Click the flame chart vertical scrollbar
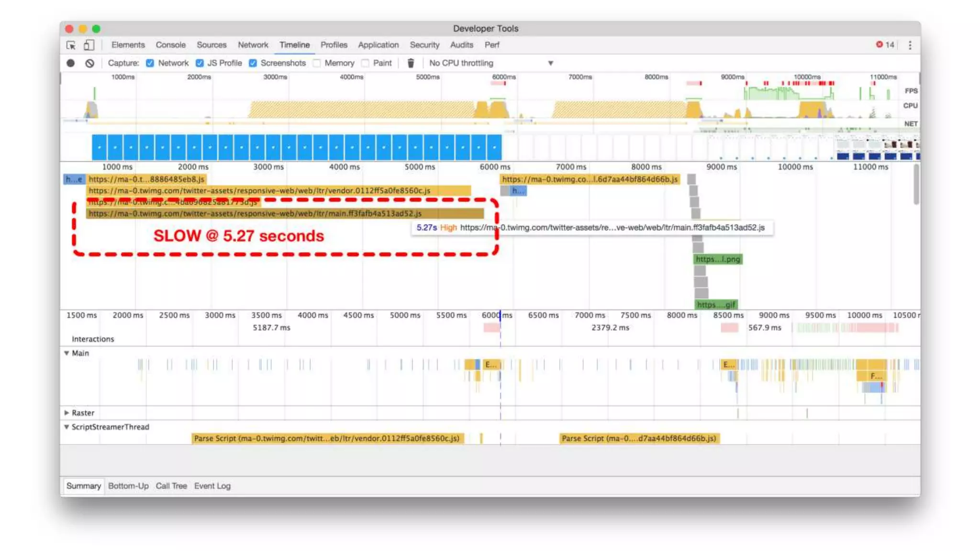Viewport: 980px width, 551px height. pos(916,184)
